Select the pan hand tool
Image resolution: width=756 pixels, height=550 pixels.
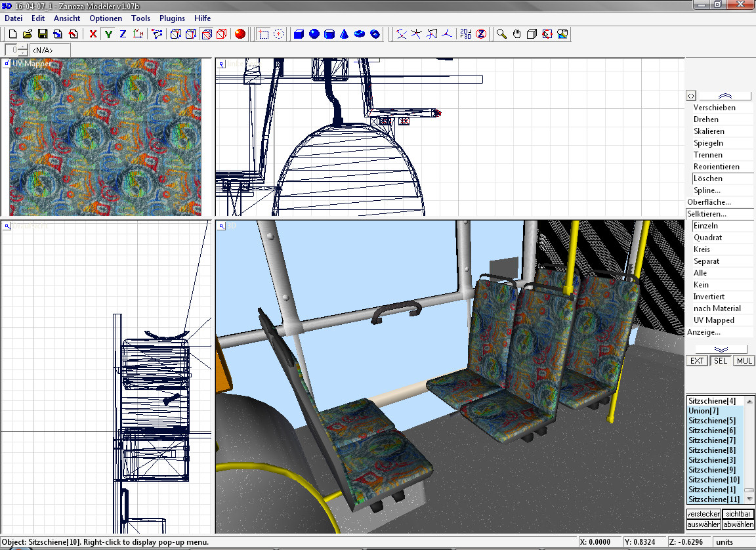(516, 34)
